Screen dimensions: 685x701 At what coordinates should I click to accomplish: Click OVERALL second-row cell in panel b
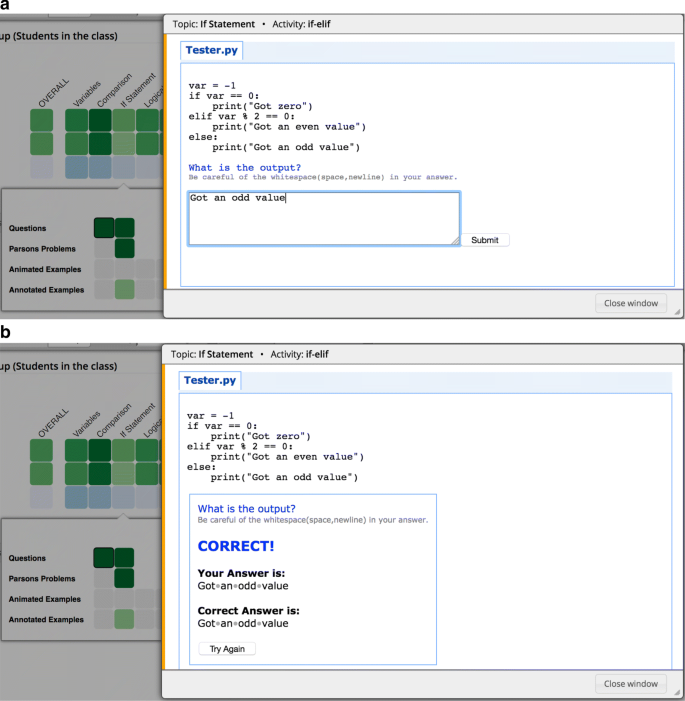[x=41, y=474]
